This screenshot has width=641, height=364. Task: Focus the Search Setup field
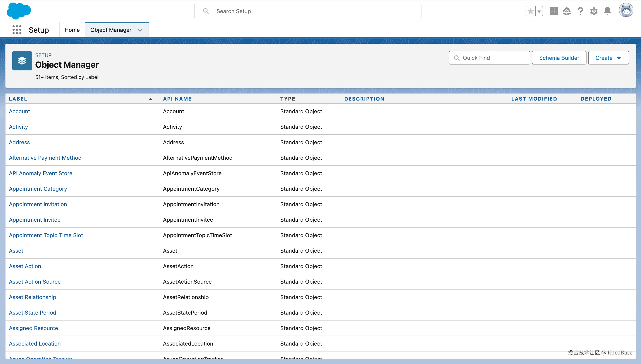[x=308, y=11]
